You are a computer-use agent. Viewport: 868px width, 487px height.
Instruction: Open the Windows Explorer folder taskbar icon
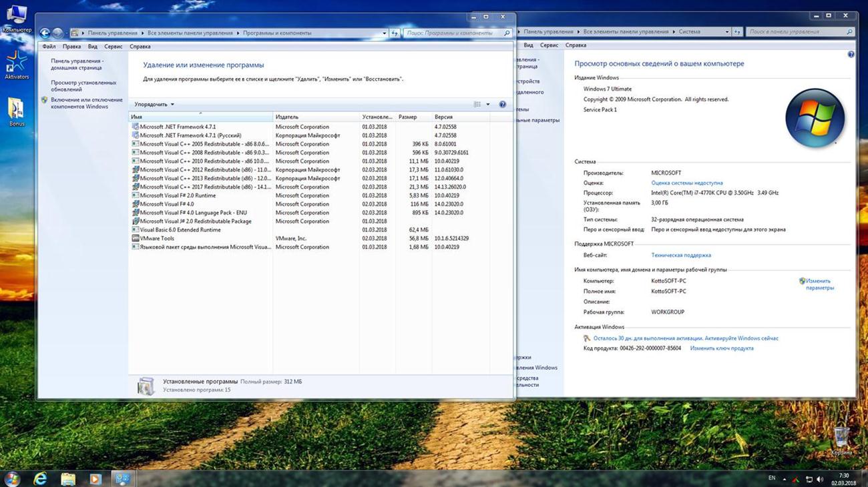(68, 478)
